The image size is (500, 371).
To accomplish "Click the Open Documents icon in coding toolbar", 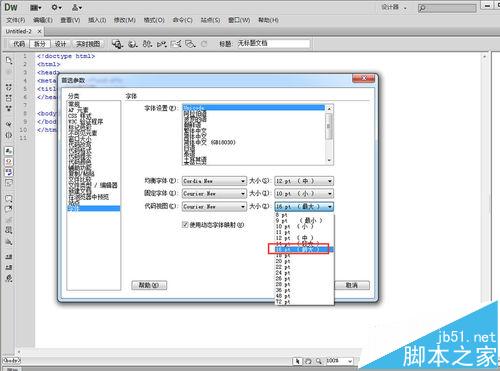I will pos(9,60).
